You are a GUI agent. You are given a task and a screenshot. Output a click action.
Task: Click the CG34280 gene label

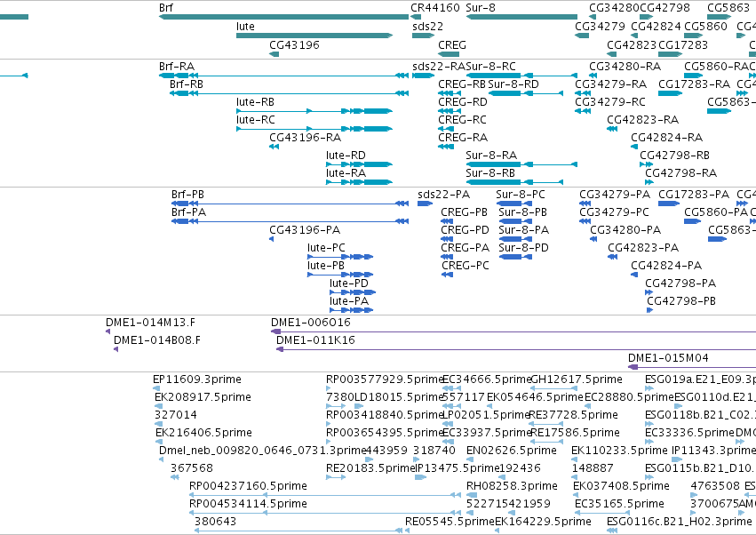(x=614, y=8)
